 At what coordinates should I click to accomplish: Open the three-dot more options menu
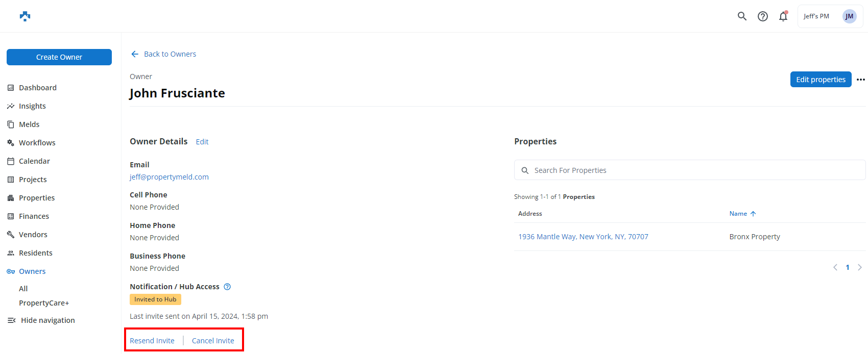click(861, 80)
